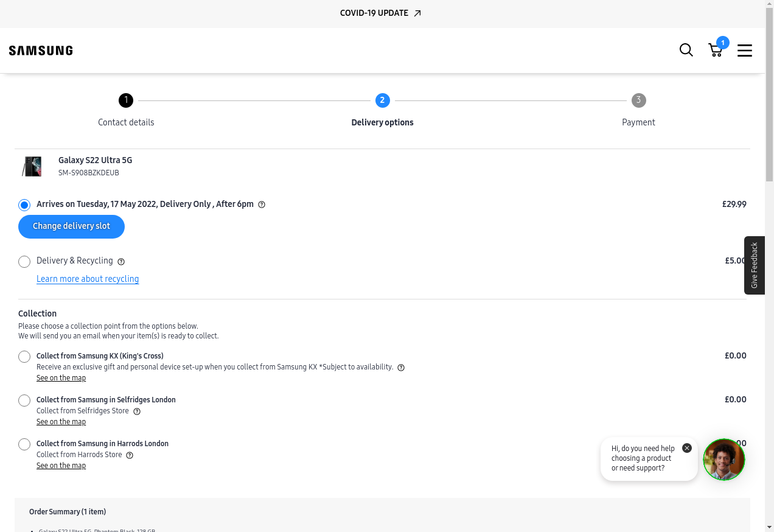The height and width of the screenshot is (532, 774).
Task: Open the shopping cart icon
Action: (x=716, y=50)
